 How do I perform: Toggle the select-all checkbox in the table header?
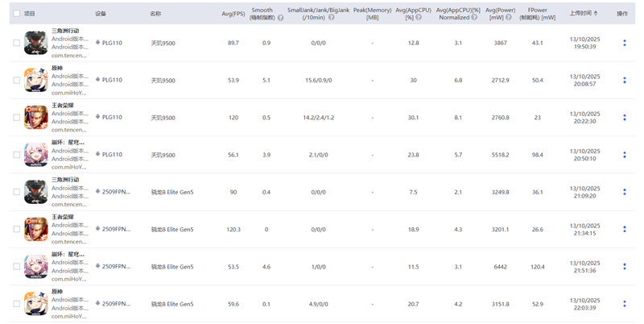point(17,14)
